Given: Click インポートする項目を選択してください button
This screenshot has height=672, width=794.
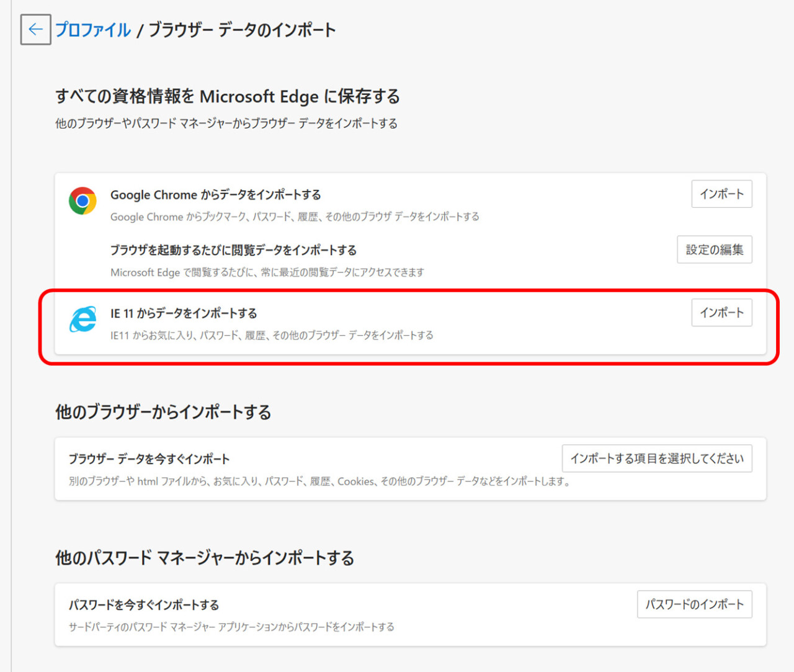Looking at the screenshot, I should 657,459.
